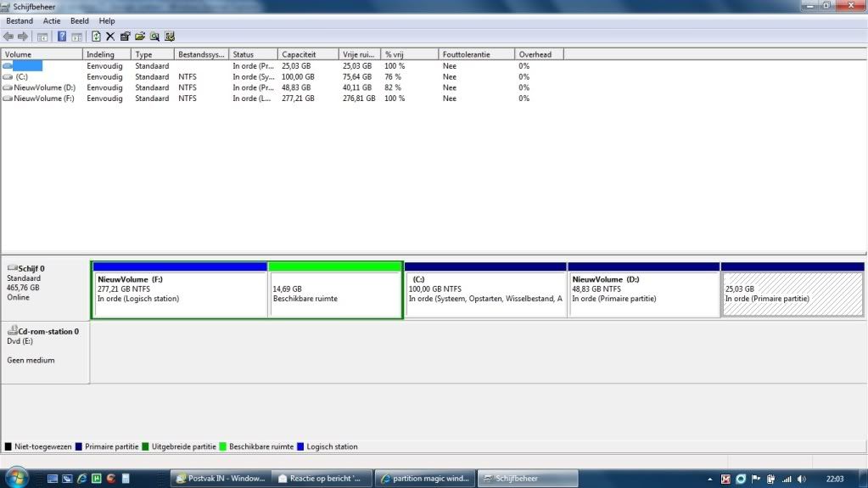Select NieuwVolume (D:) row in volume list
Viewport: 868px width, 488px height.
pyautogui.click(x=44, y=87)
